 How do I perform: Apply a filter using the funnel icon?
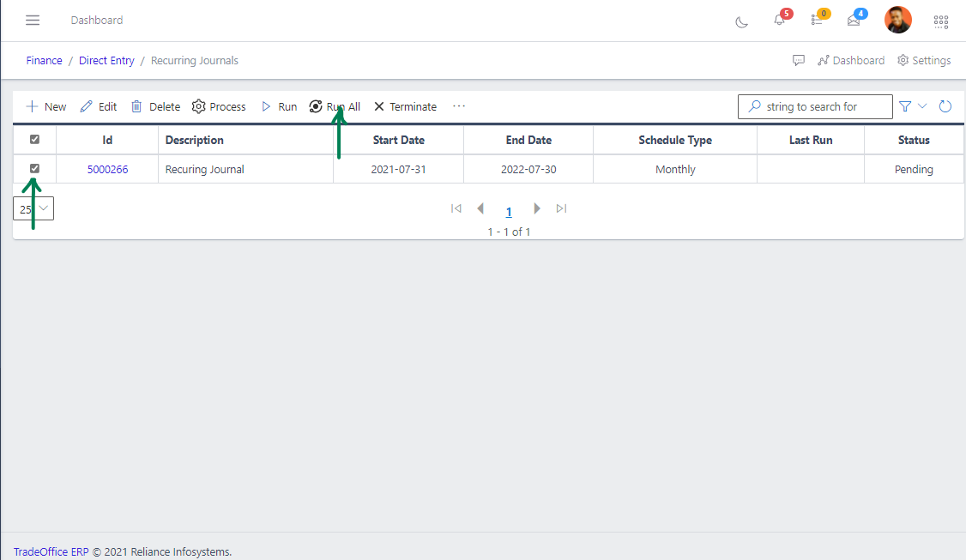904,105
